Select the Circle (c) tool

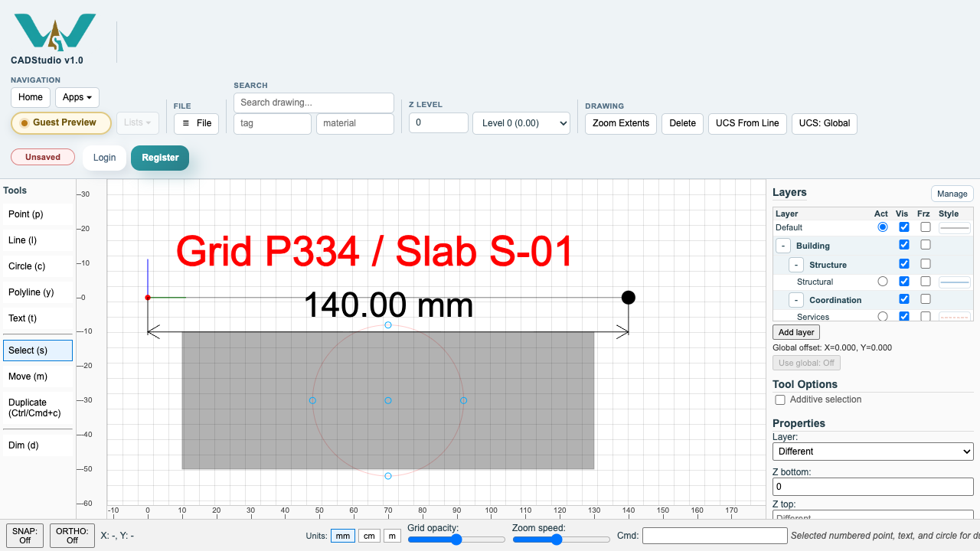click(x=38, y=266)
